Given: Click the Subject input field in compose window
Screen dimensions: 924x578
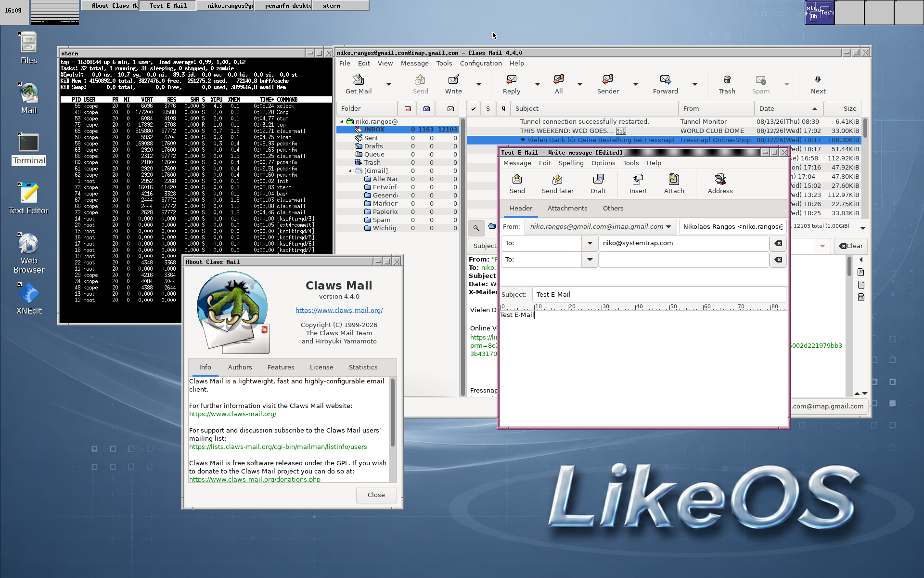Looking at the screenshot, I should [659, 295].
